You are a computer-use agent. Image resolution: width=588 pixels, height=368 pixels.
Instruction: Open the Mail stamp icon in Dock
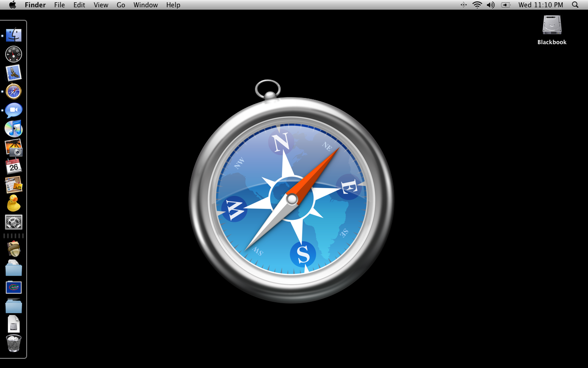(x=13, y=73)
